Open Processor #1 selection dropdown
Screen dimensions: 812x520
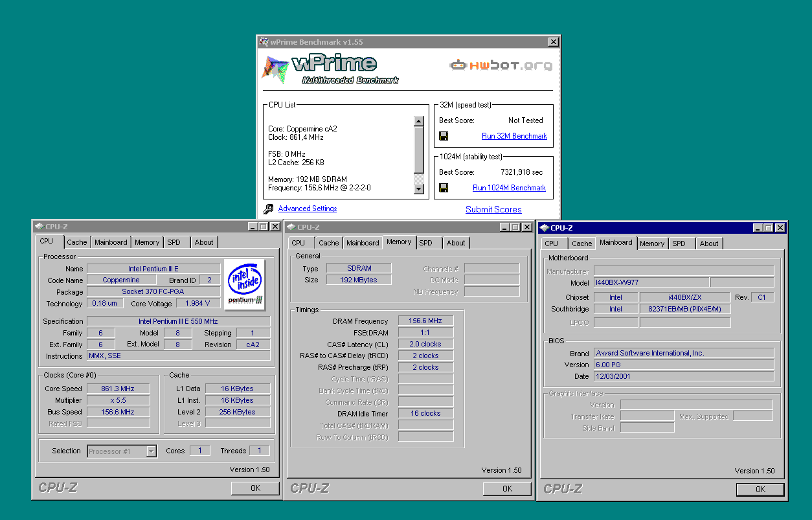pyautogui.click(x=152, y=451)
